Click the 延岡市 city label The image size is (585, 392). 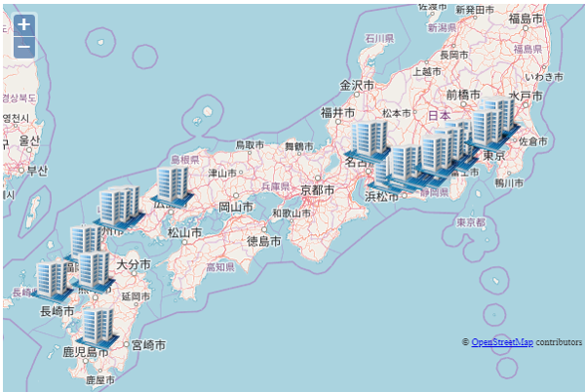tap(136, 296)
